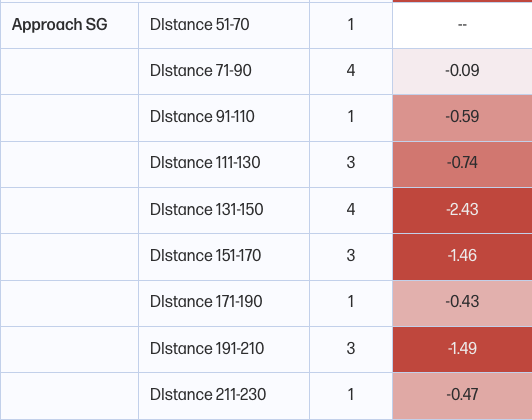This screenshot has width=532, height=420.
Task: Select the DIstance 71-90 row label
Action: click(201, 71)
